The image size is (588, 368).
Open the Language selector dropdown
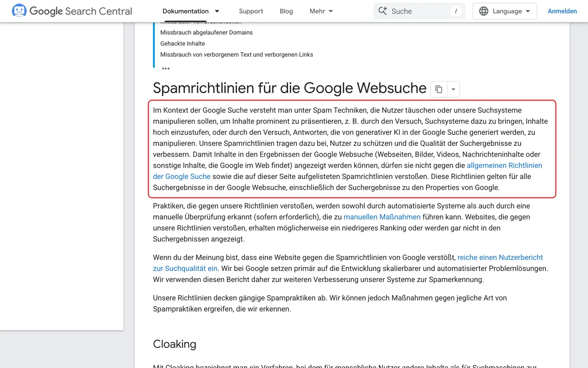coord(505,11)
